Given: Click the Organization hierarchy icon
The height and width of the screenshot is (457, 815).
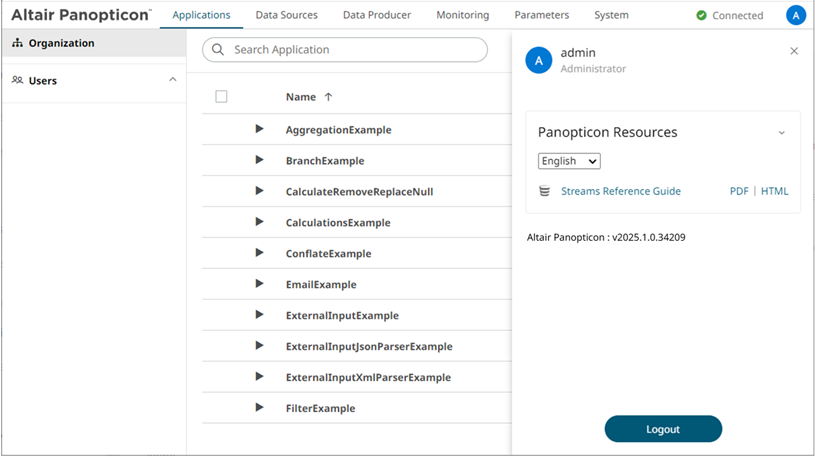Looking at the screenshot, I should [x=17, y=44].
